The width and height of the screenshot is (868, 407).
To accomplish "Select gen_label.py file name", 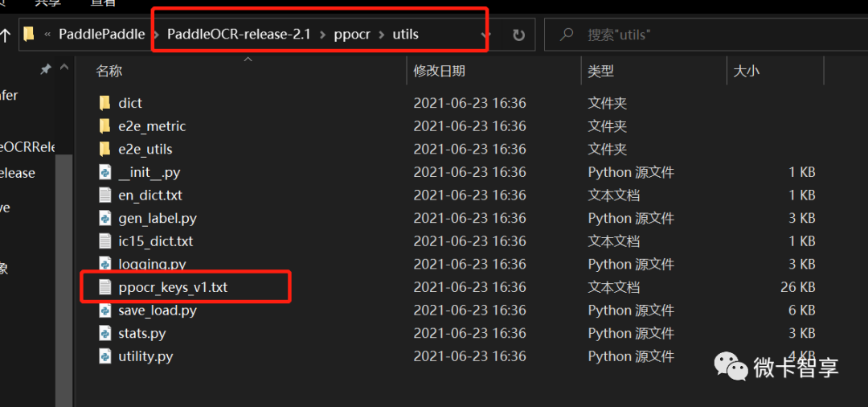I will [x=158, y=218].
